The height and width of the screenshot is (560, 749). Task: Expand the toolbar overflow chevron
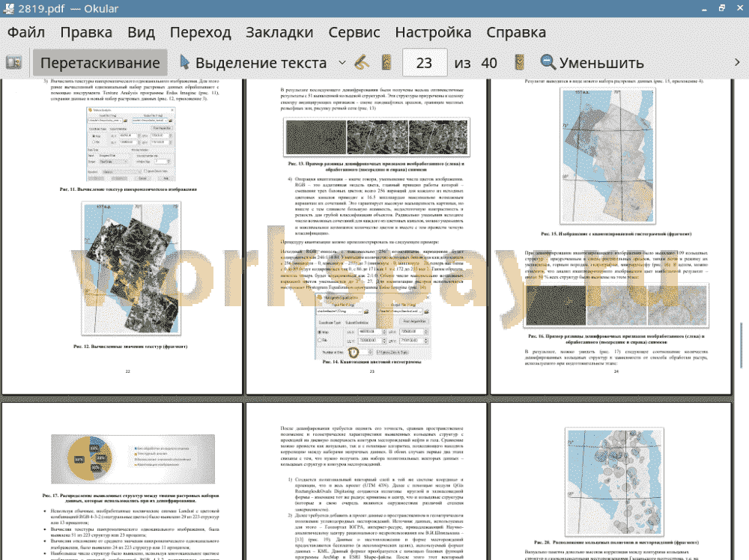pos(737,63)
